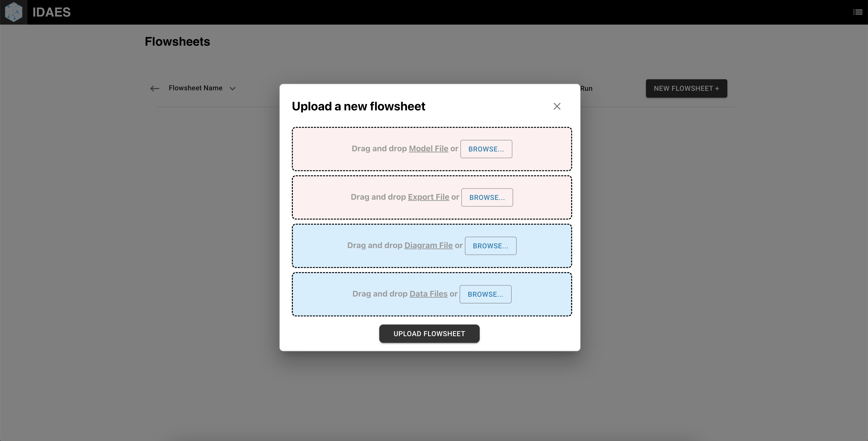Screen dimensions: 868x441
Task: Click the back arrow icon
Action: (x=155, y=89)
